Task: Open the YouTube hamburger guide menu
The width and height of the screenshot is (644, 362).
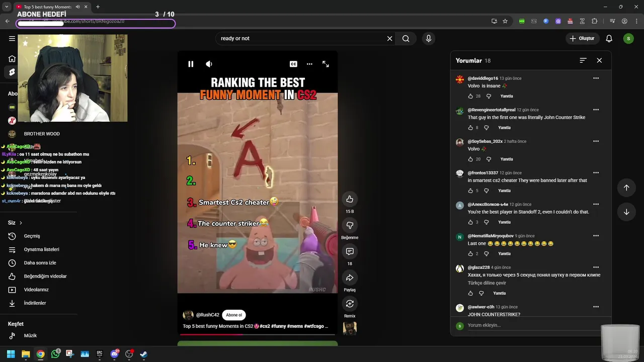Action: [12, 38]
